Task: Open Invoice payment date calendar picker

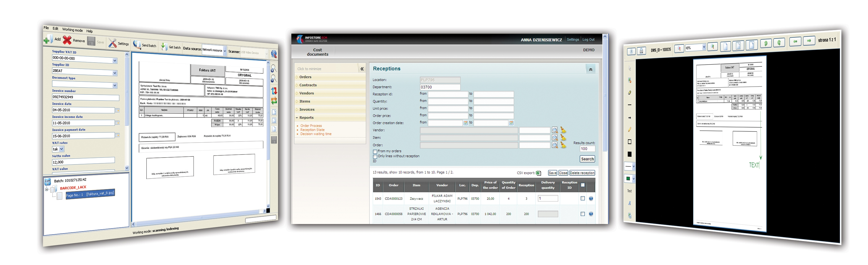Action: click(117, 135)
